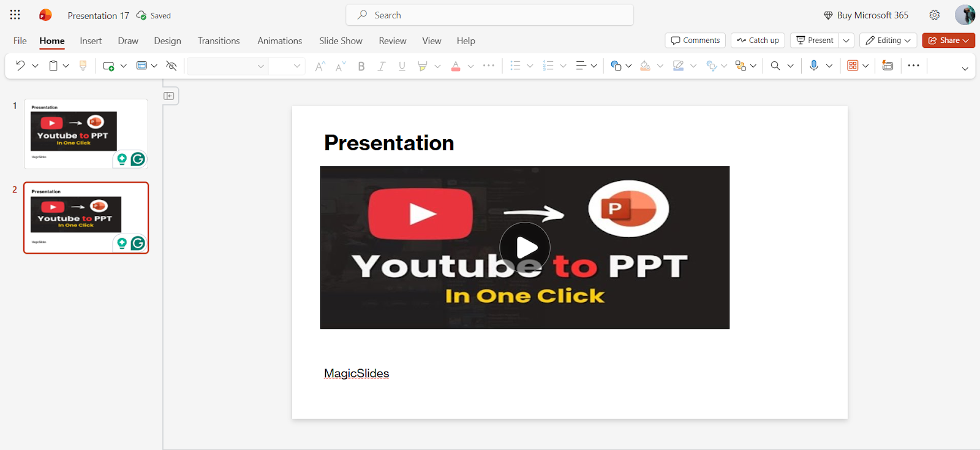Apply the shape fill color

tap(645, 66)
